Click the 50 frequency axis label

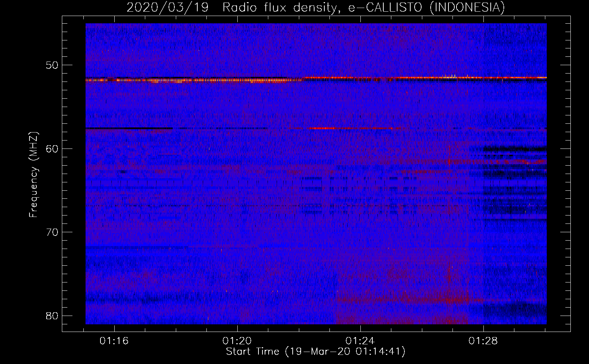click(52, 66)
